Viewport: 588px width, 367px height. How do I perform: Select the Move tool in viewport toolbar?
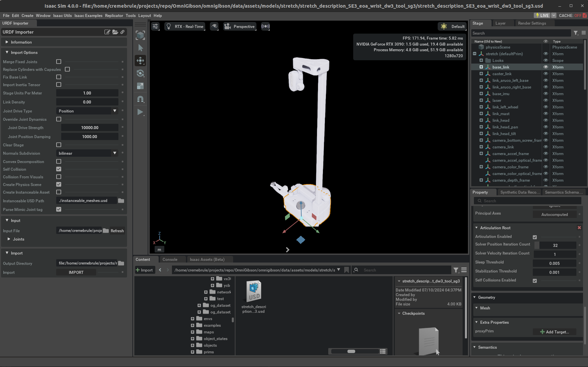coord(140,61)
